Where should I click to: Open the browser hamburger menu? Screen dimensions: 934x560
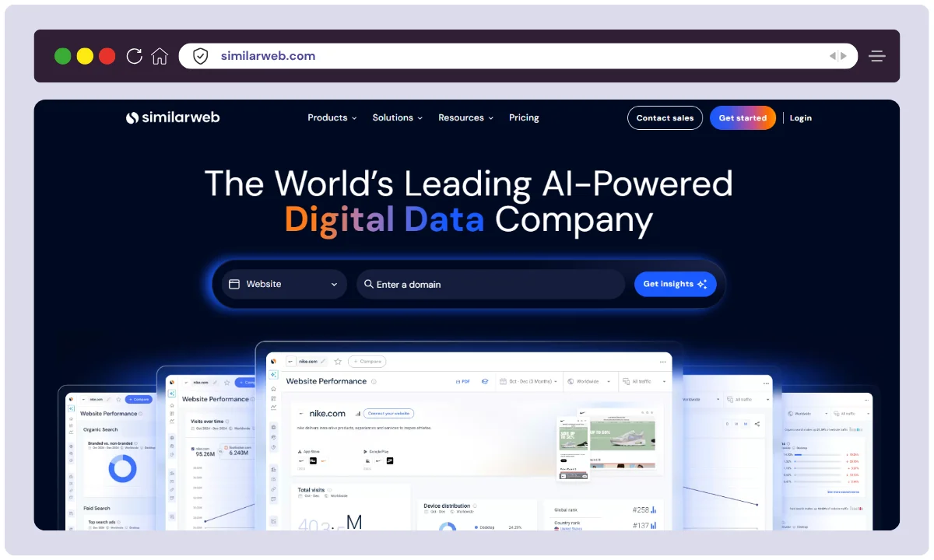(x=878, y=56)
